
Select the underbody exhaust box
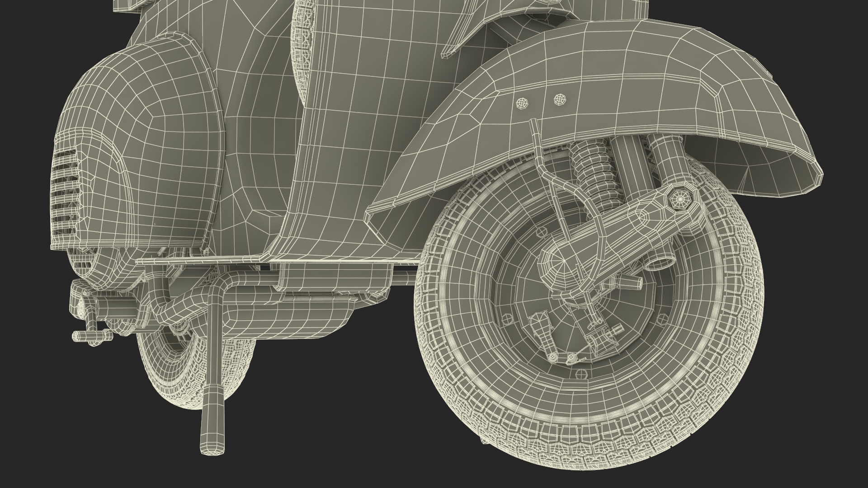tap(289, 319)
